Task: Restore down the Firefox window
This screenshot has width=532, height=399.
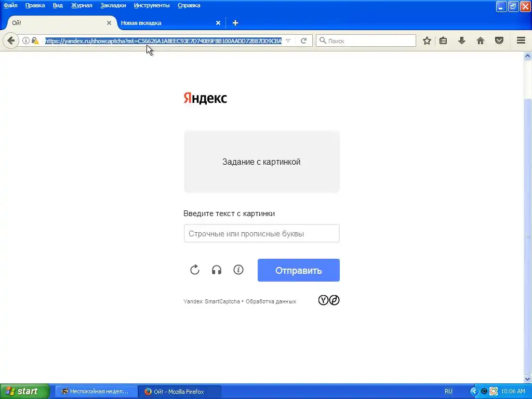Action: tap(513, 6)
